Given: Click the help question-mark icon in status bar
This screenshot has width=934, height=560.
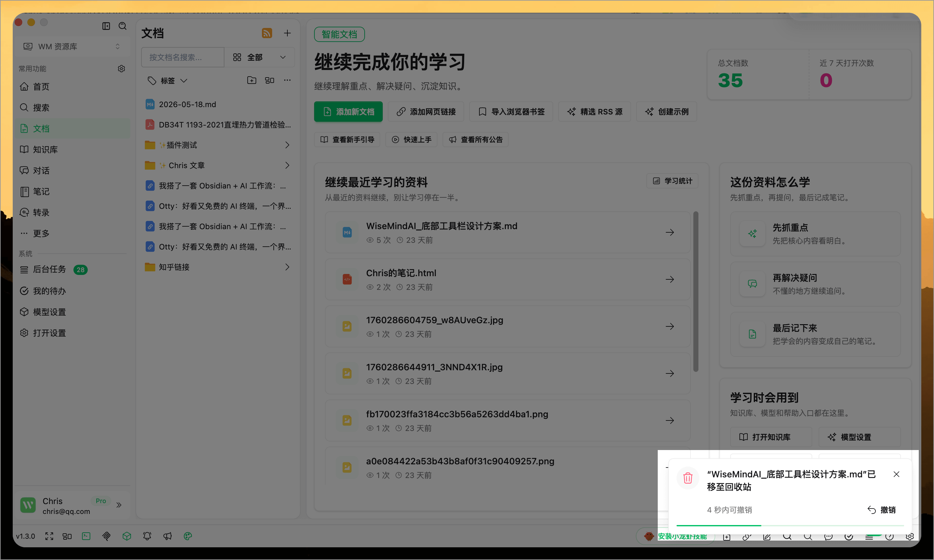Looking at the screenshot, I should click(x=889, y=536).
